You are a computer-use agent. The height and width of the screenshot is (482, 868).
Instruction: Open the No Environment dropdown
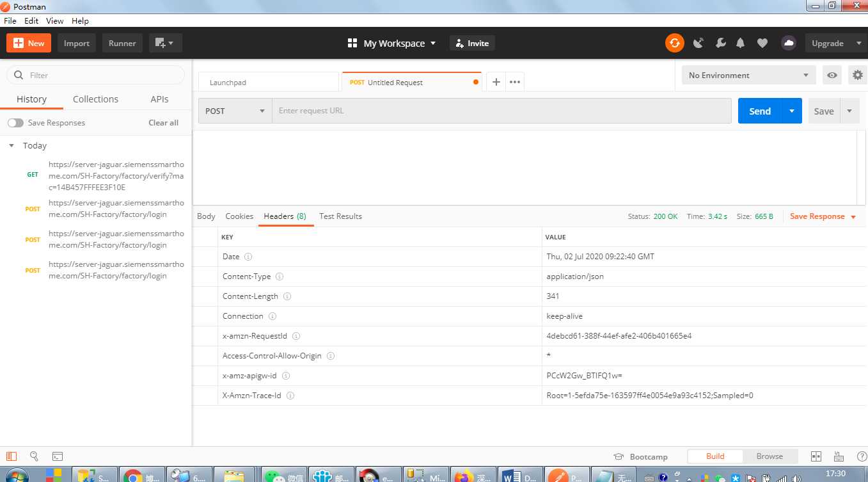(x=749, y=75)
